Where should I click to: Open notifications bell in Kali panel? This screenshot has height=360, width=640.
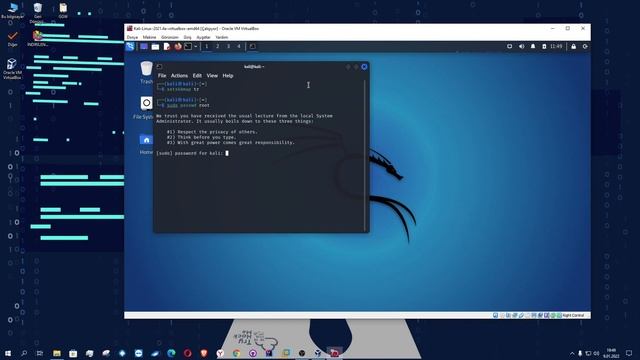click(533, 47)
